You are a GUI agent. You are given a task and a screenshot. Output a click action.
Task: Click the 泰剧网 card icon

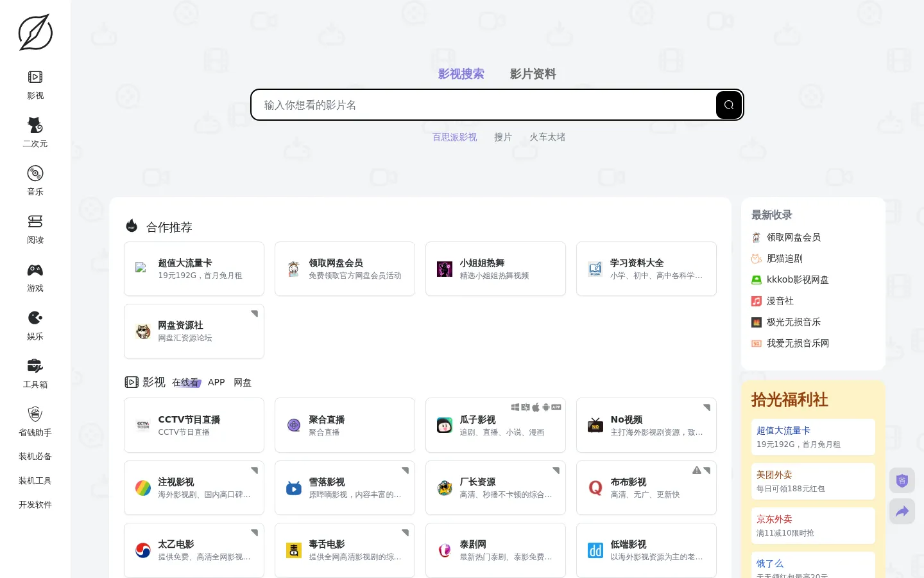pos(445,550)
